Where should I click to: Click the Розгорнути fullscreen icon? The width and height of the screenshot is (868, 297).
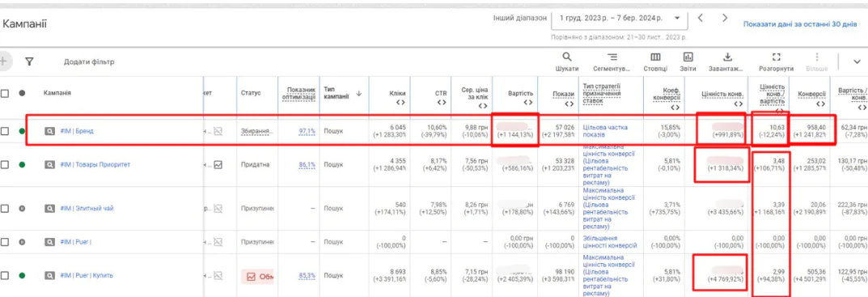pyautogui.click(x=776, y=57)
